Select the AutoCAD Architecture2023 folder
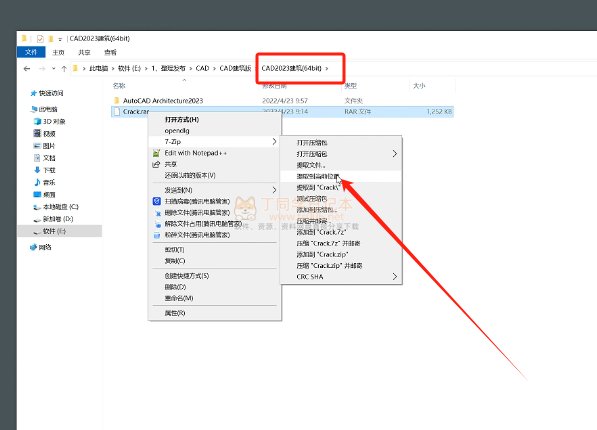The height and width of the screenshot is (430, 597). click(163, 101)
